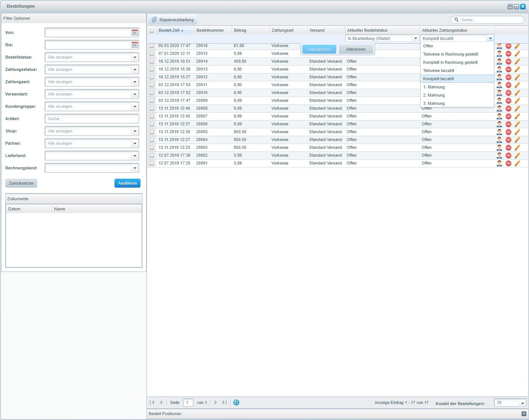Open the Versandart filter dropdown
Viewport: 529px width, 420px height.
pyautogui.click(x=135, y=94)
